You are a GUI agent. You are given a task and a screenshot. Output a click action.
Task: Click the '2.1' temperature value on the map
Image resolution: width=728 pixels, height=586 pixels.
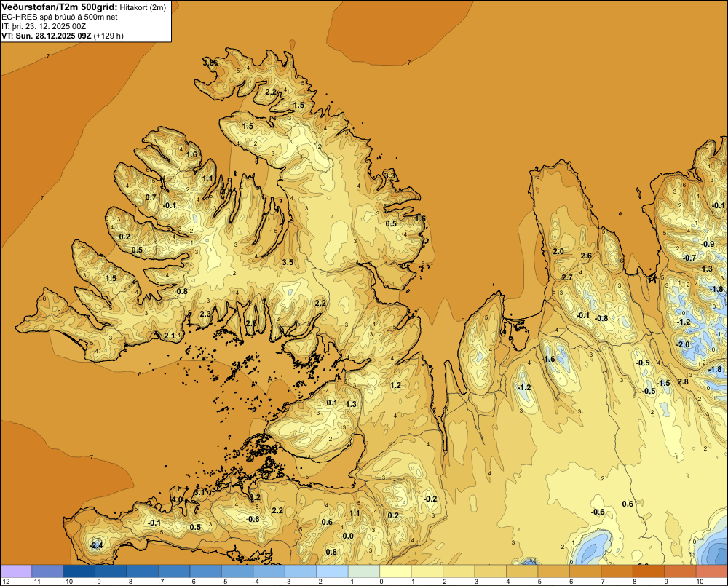point(170,336)
